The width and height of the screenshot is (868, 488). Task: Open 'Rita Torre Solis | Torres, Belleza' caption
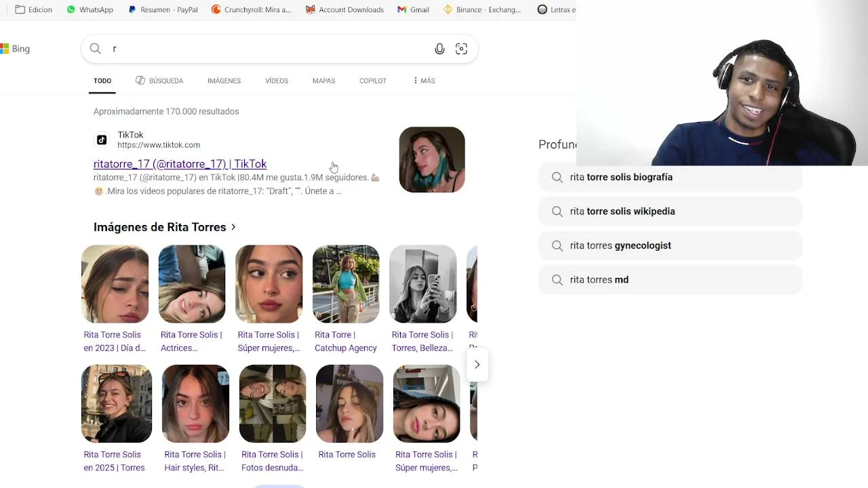(422, 342)
